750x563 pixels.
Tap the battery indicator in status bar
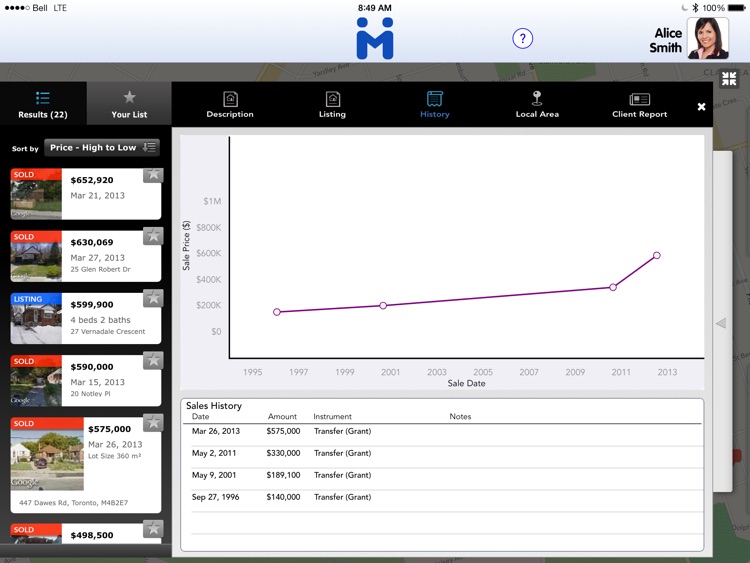pyautogui.click(x=737, y=8)
